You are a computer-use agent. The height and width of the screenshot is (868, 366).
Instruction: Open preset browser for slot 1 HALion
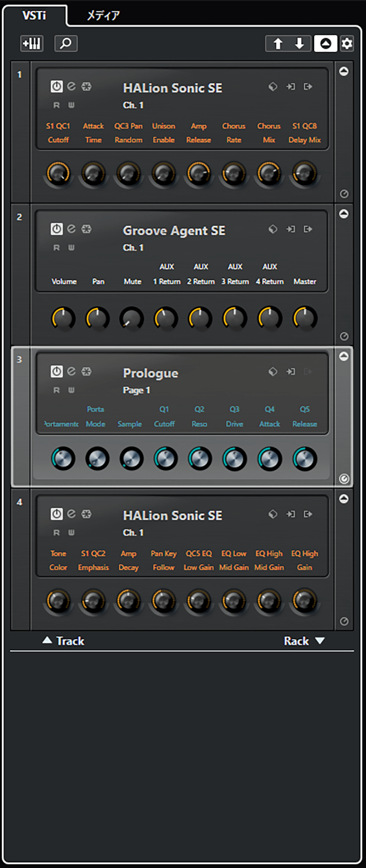click(273, 86)
